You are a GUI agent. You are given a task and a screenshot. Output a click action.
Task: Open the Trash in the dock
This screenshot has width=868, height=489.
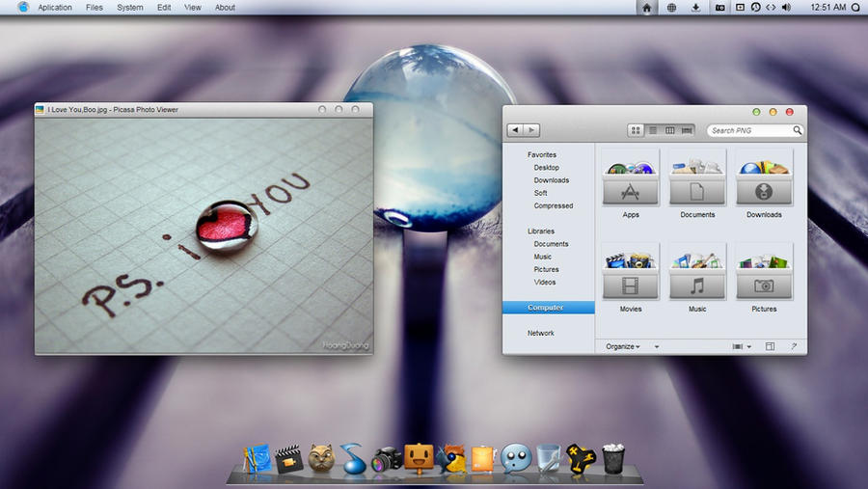point(612,459)
